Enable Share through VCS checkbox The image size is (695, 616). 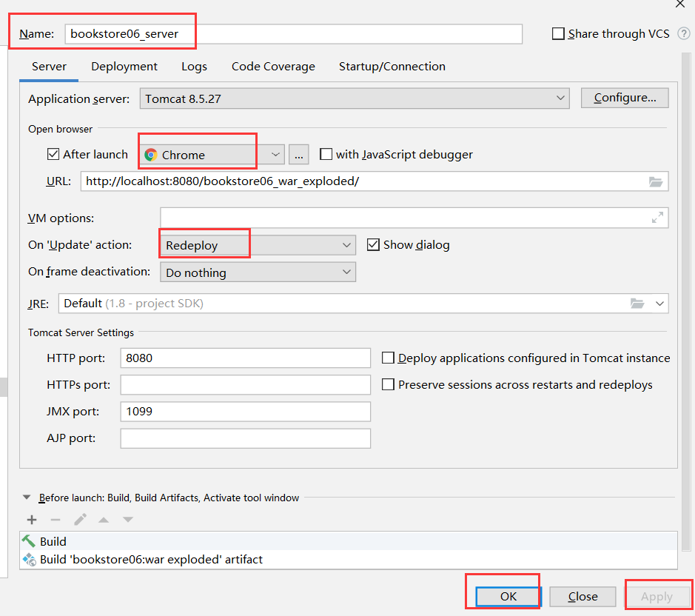pos(559,34)
